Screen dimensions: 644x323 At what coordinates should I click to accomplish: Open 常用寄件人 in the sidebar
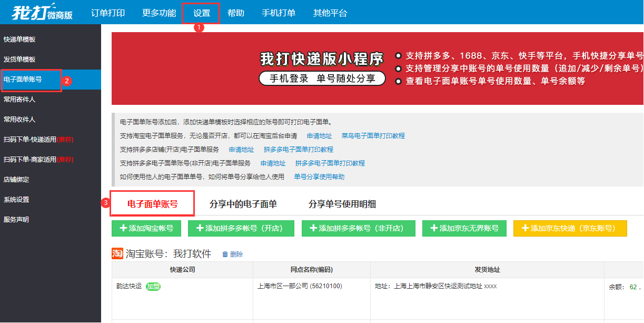click(x=51, y=100)
